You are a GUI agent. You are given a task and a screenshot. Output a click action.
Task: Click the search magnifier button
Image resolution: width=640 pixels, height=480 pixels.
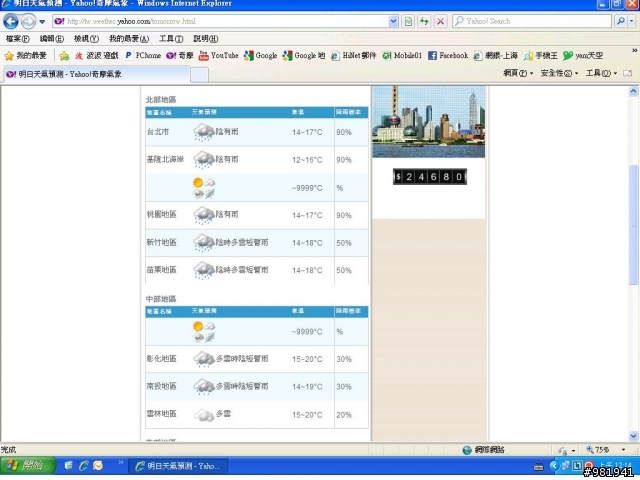pyautogui.click(x=620, y=21)
